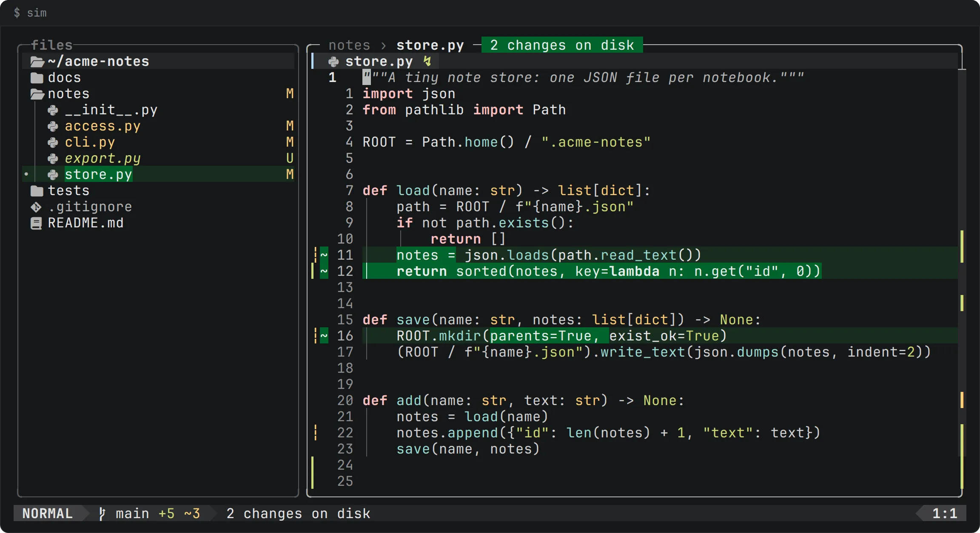Image resolution: width=980 pixels, height=533 pixels.
Task: Click the Python icon beside cli.py
Action: point(53,143)
